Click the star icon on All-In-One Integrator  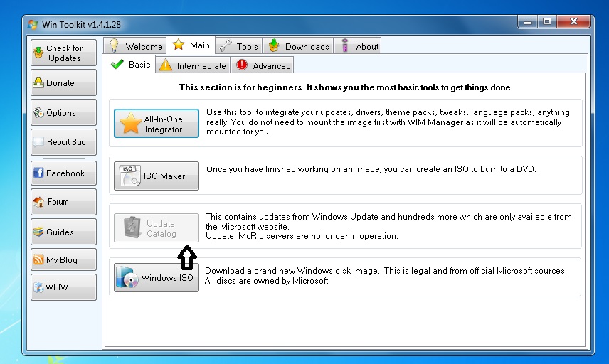coord(130,123)
